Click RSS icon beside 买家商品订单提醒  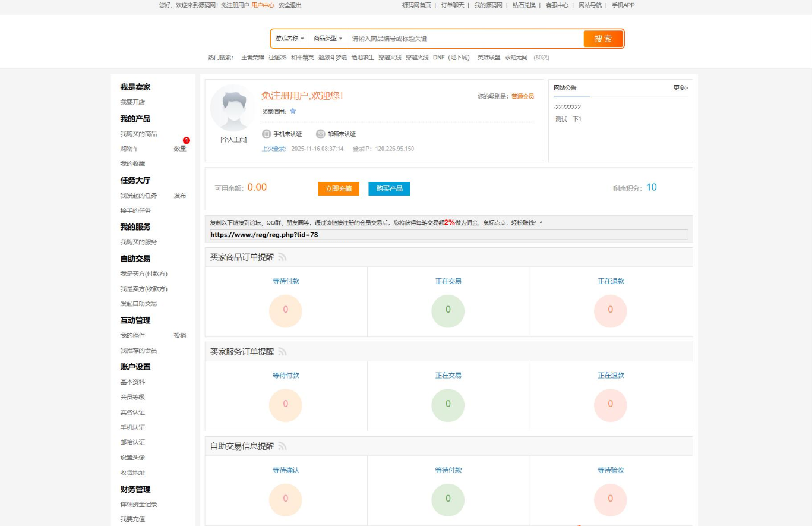(282, 257)
